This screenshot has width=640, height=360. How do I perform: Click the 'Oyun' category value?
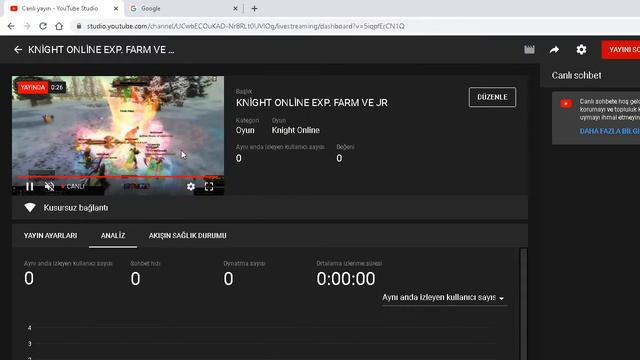click(x=245, y=130)
